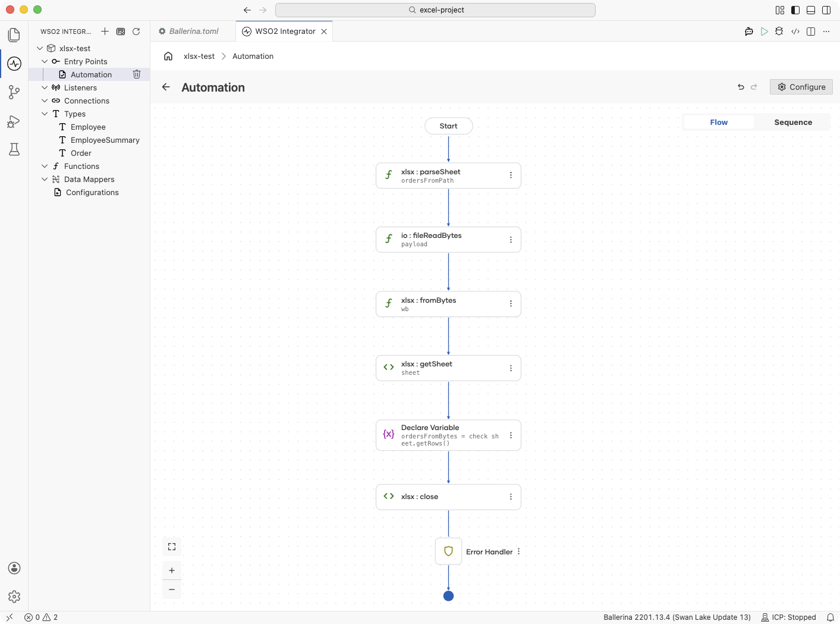Image resolution: width=840 pixels, height=624 pixels.
Task: Collapse the Functions section
Action: [45, 166]
